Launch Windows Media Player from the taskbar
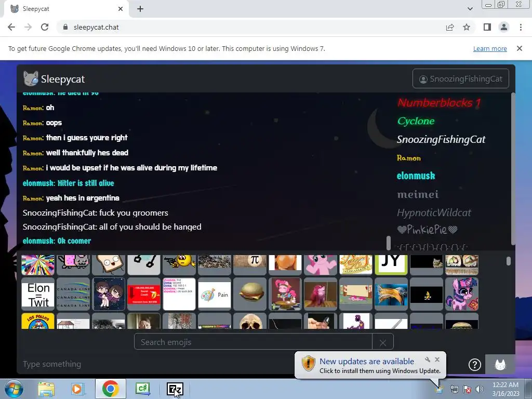This screenshot has height=399, width=532. (77, 389)
